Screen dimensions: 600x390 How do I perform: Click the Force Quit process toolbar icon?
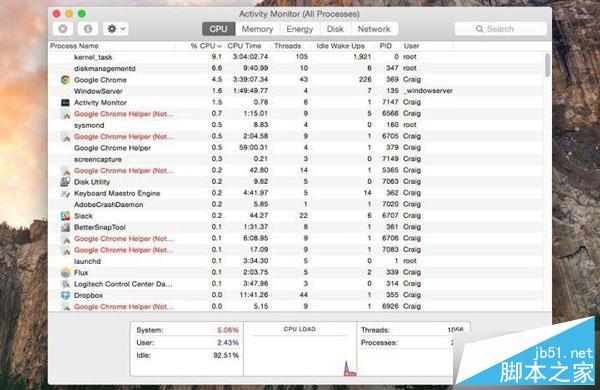63,29
